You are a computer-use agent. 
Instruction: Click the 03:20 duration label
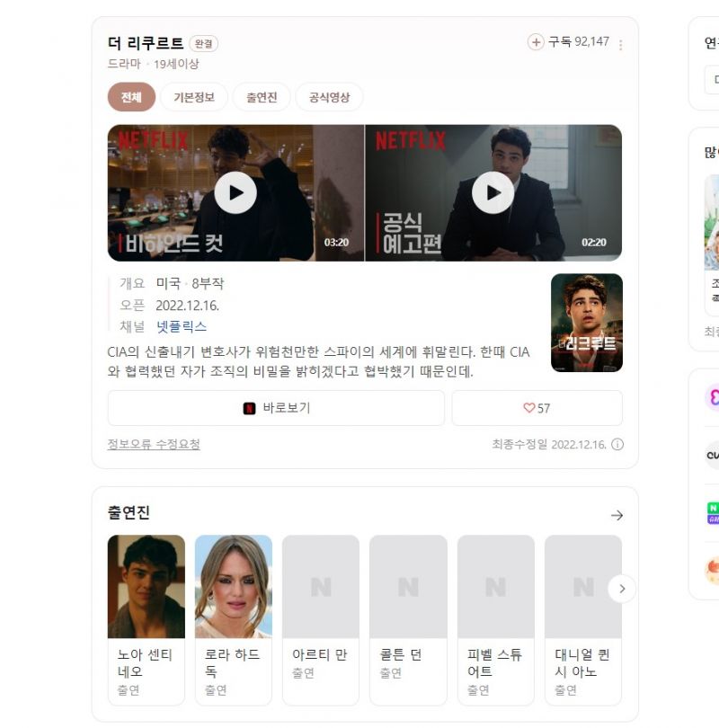coord(336,243)
